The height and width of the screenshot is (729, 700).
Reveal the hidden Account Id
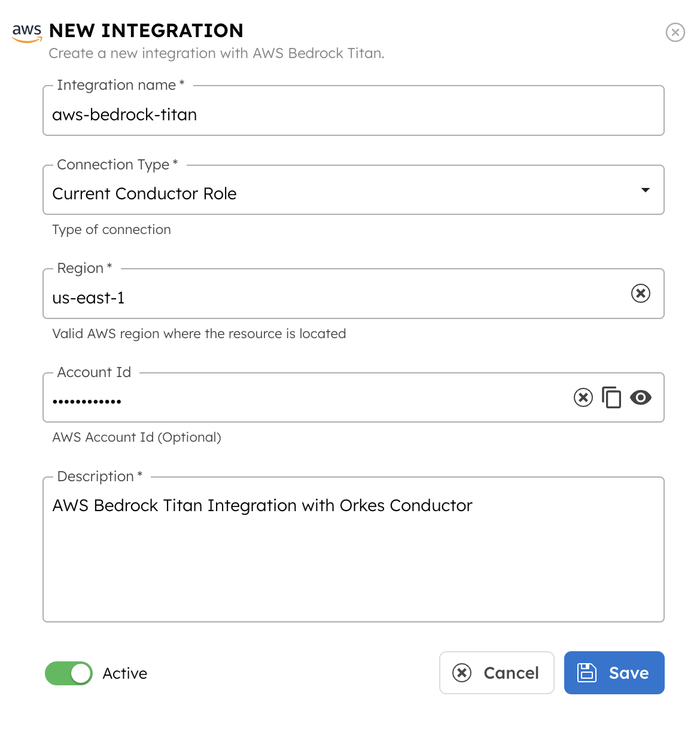pos(641,397)
